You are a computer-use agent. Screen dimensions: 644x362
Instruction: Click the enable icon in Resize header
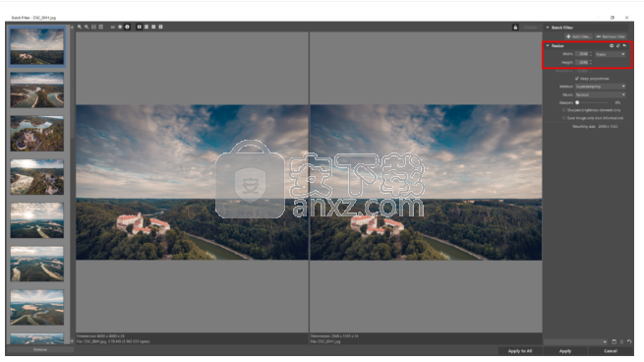(x=612, y=45)
